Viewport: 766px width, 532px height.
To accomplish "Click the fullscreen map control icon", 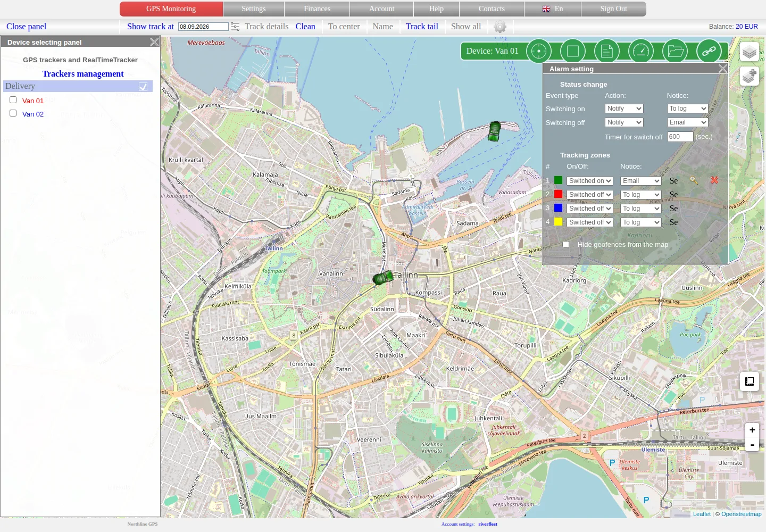I will tap(749, 381).
